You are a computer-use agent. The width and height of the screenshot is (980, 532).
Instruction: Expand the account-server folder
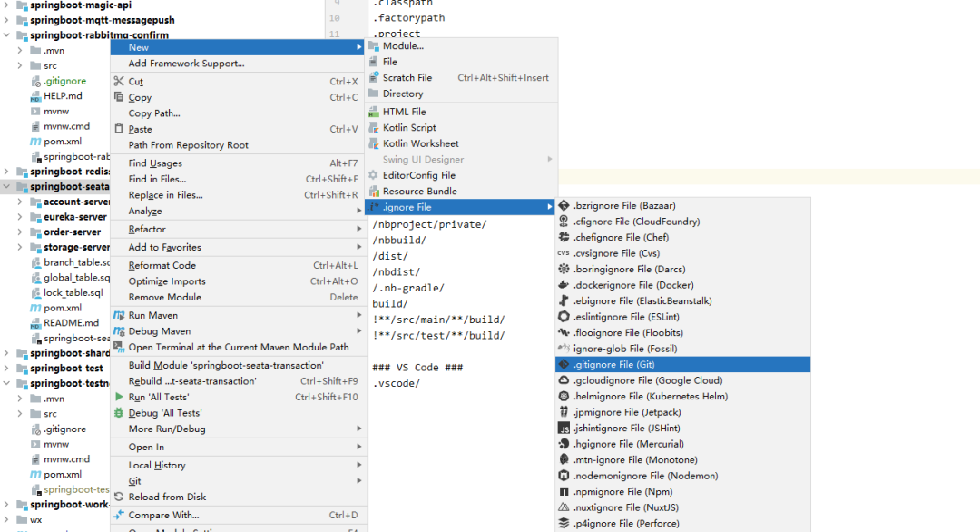click(x=20, y=202)
